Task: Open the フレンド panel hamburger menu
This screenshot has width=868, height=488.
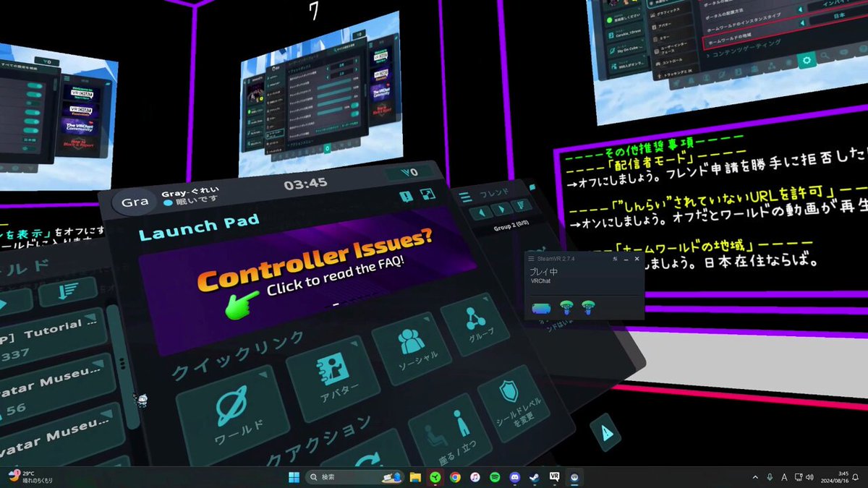Action: point(465,196)
